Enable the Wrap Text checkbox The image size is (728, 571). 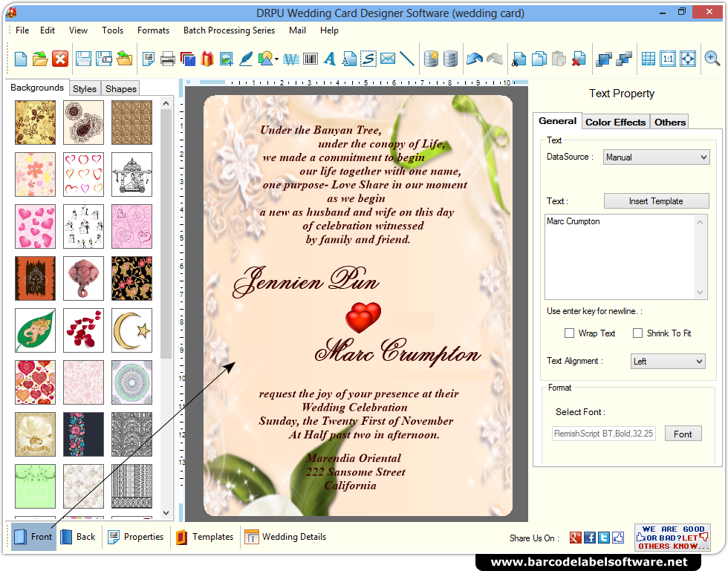click(x=569, y=333)
